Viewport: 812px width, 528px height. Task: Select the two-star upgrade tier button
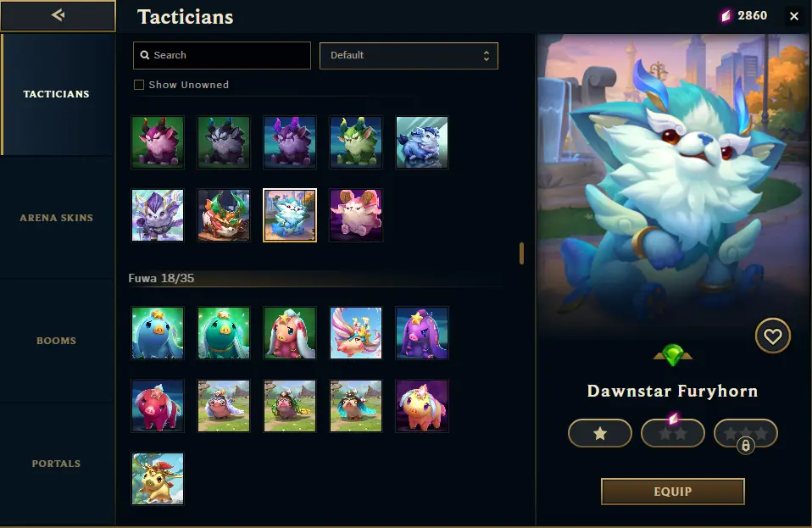(x=672, y=433)
